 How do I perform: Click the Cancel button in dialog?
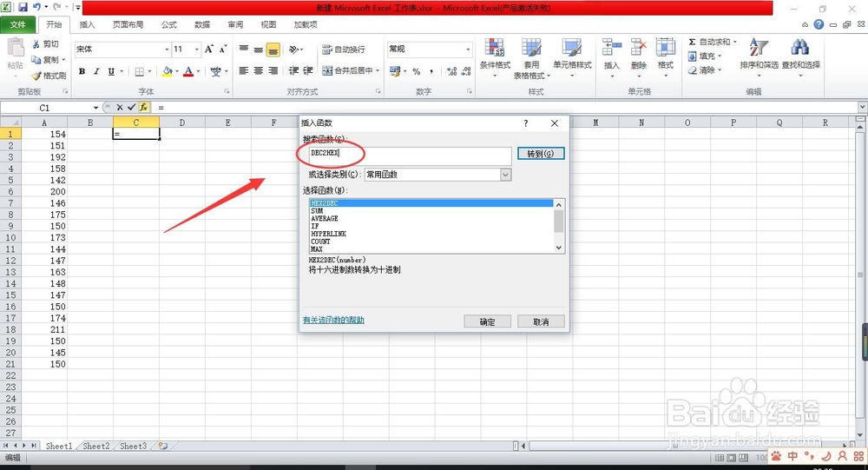(541, 321)
